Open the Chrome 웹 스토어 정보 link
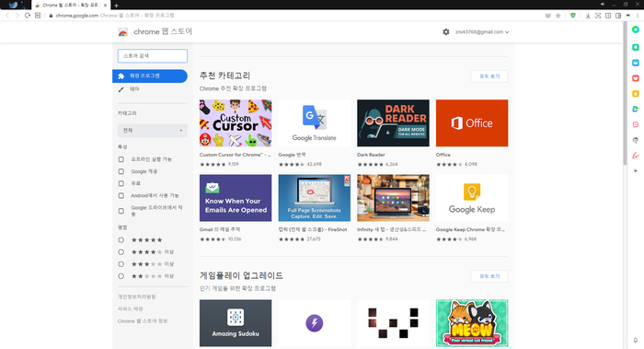The height and width of the screenshot is (349, 644). [143, 321]
